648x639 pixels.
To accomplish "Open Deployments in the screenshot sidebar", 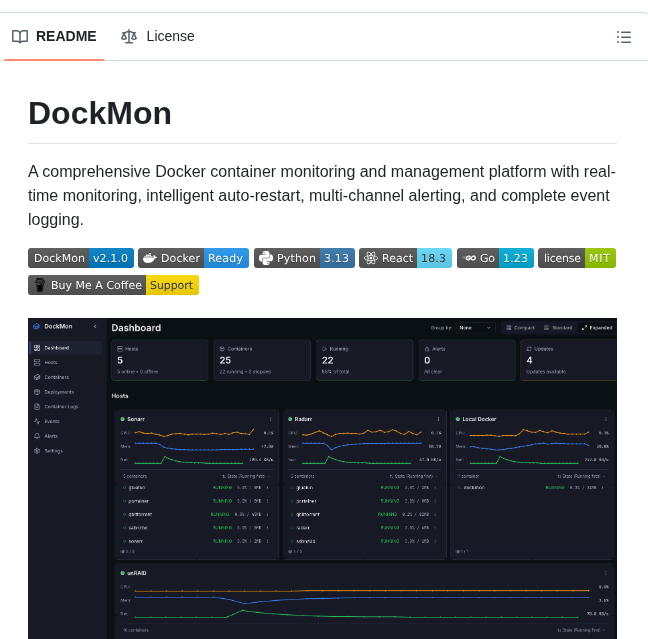I will point(54,392).
